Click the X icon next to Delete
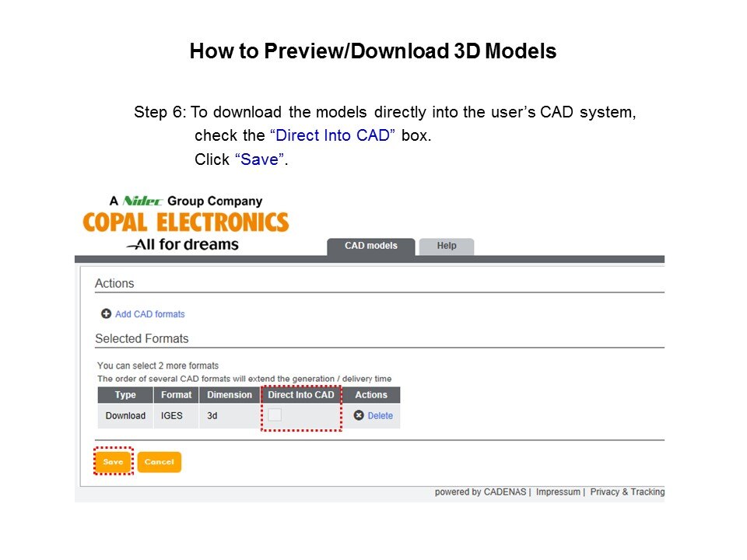Image resolution: width=747 pixels, height=560 pixels. [x=359, y=415]
